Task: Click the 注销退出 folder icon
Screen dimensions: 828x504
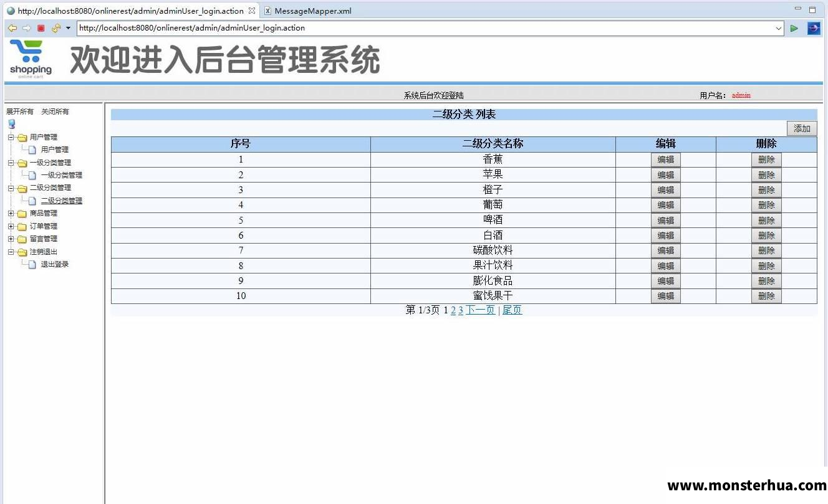Action: click(x=22, y=252)
